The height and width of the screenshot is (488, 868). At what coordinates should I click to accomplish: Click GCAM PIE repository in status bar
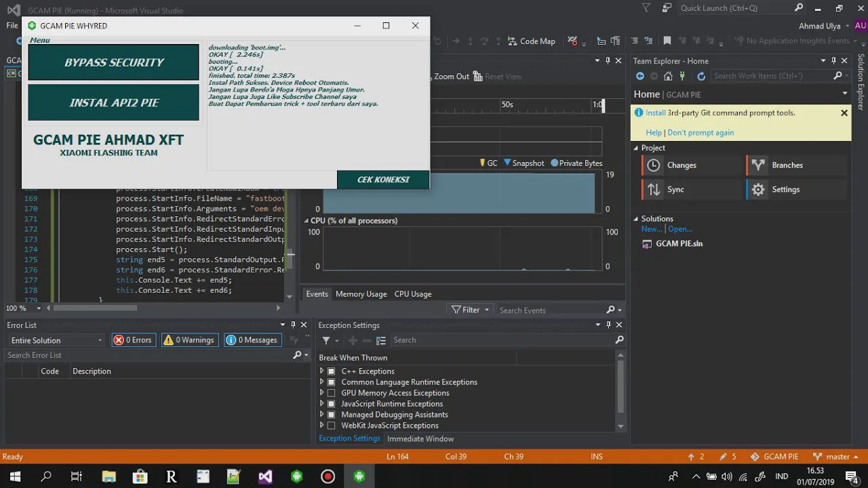[x=775, y=457]
